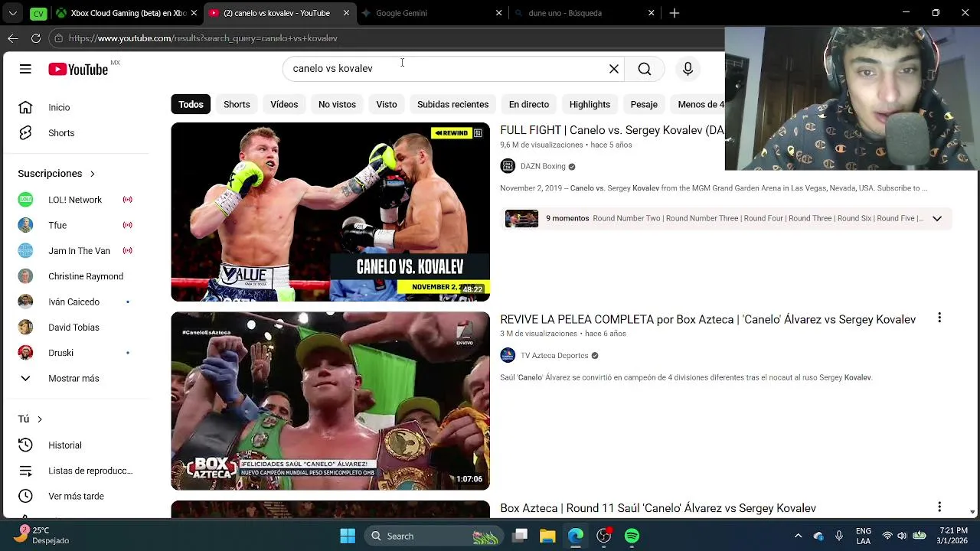Click the browser address bar URL
Image resolution: width=980 pixels, height=551 pixels.
coord(203,38)
